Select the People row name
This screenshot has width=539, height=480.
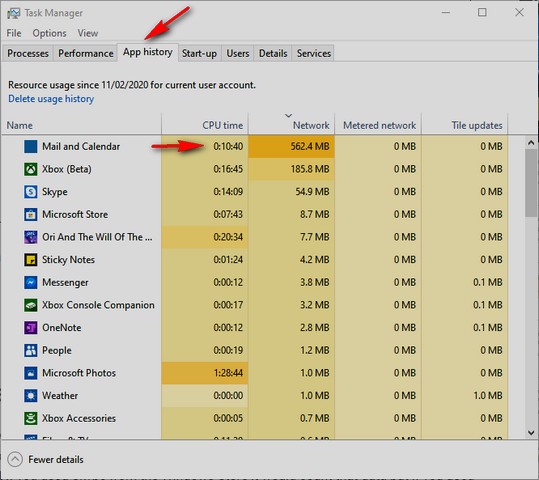pyautogui.click(x=57, y=350)
